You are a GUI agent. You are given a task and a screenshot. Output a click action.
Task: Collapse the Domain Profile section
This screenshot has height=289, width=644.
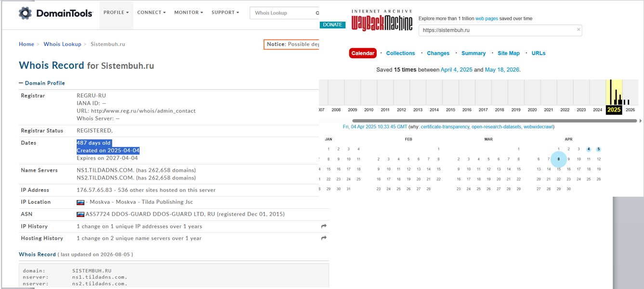point(42,83)
